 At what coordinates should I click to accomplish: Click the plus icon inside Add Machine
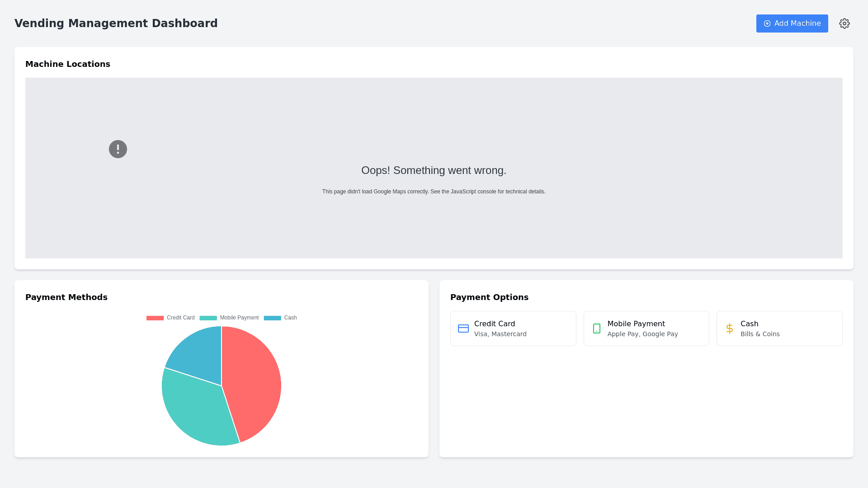click(x=767, y=23)
